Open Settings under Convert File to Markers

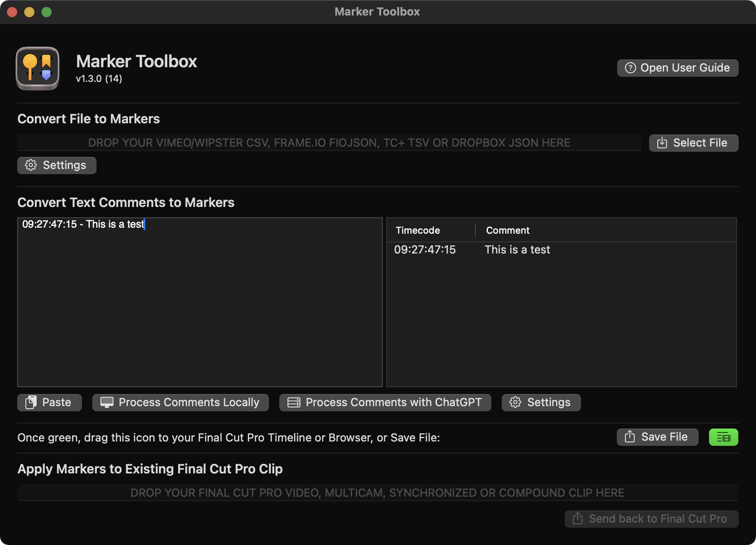[x=56, y=166]
